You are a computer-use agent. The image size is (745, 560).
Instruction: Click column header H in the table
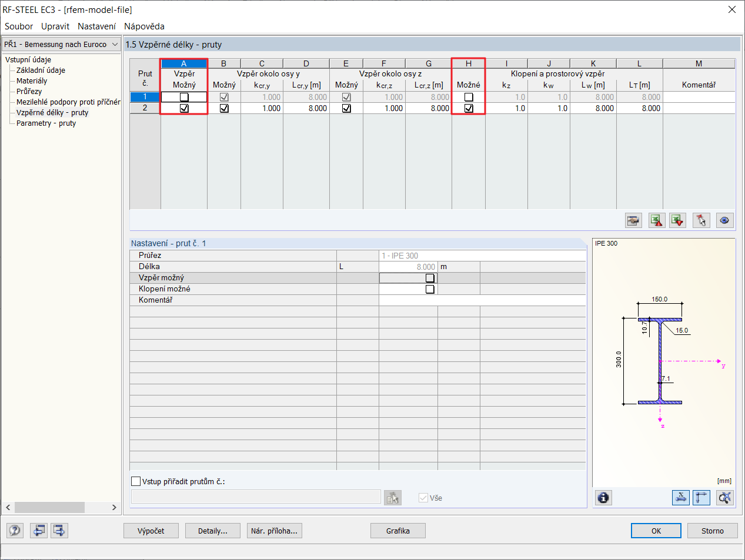pos(469,63)
